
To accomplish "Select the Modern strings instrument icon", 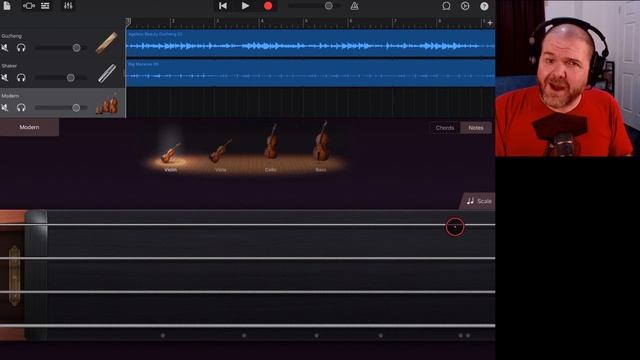I will (107, 104).
